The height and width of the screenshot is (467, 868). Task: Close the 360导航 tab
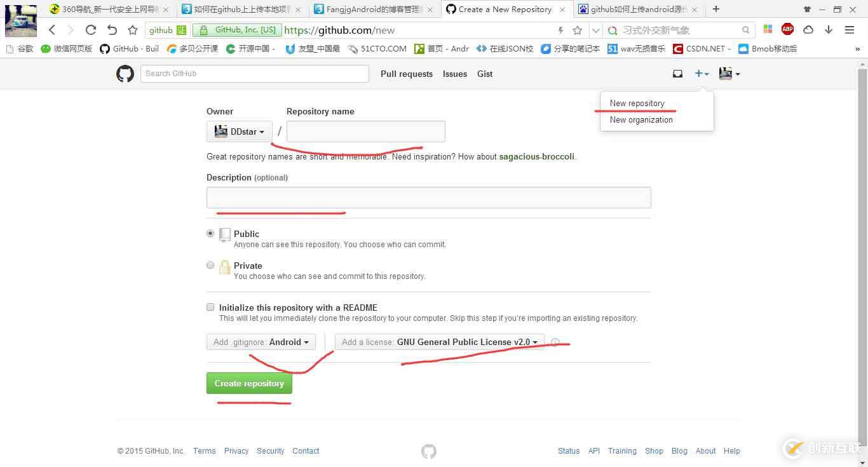[166, 10]
